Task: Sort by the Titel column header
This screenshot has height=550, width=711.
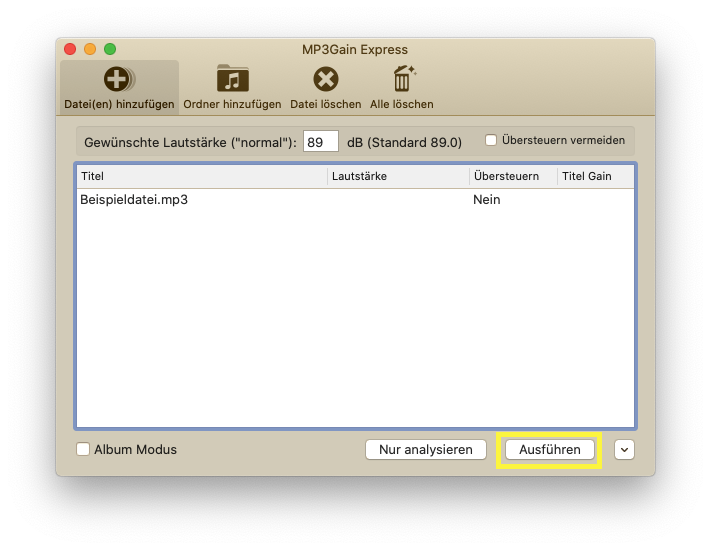Action: (x=200, y=176)
